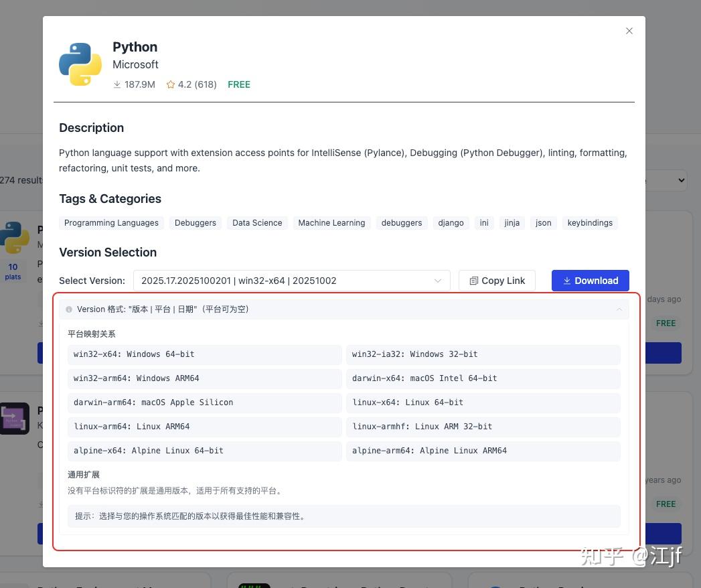This screenshot has height=588, width=701.
Task: Click the alpine-x64: Alpine Linux 64-bit entry
Action: [x=205, y=451]
